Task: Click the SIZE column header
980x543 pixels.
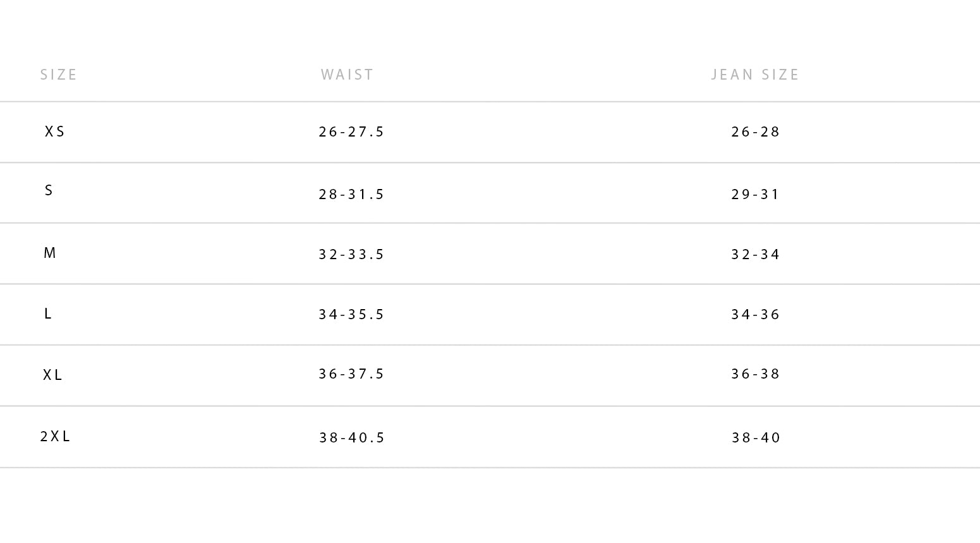Action: click(x=59, y=75)
